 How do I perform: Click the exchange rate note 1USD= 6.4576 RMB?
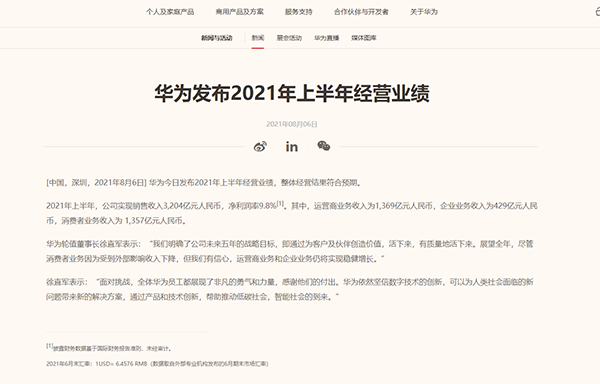point(121,363)
